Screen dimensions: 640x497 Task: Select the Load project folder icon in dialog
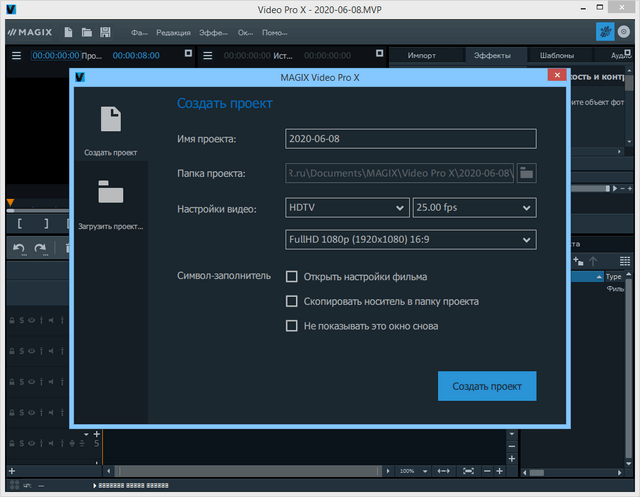coord(110,192)
